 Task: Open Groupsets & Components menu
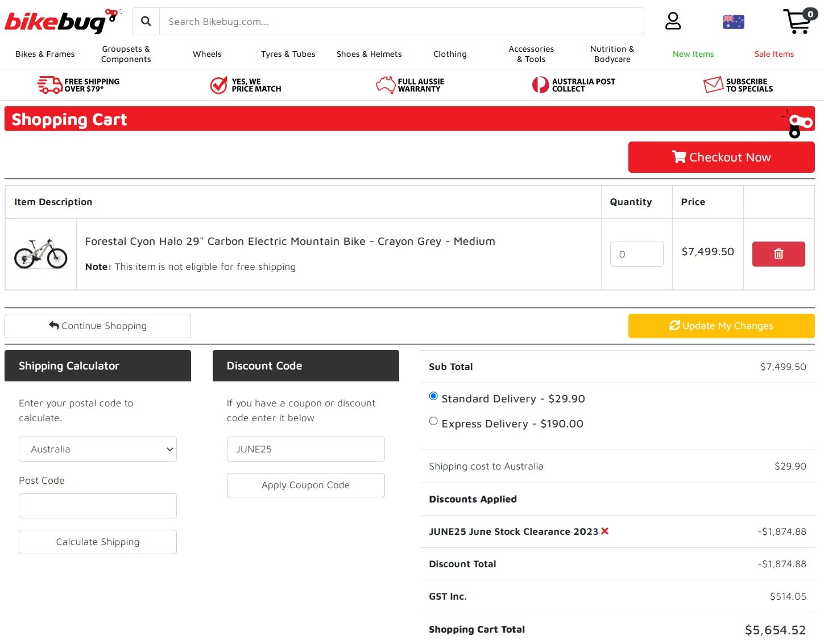coord(126,54)
